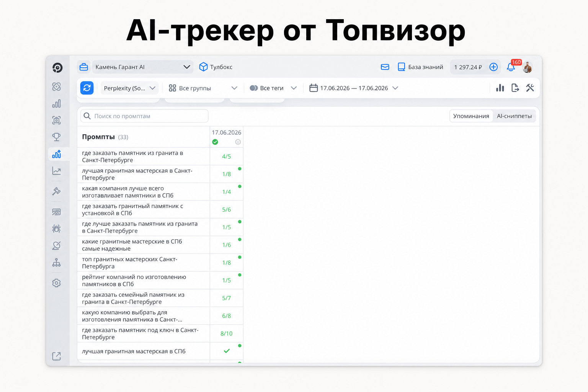The image size is (588, 392).
Task: Select prompt 'лучшая гранитная мастерская в Санкт-Петербурге'
Action: (144, 174)
